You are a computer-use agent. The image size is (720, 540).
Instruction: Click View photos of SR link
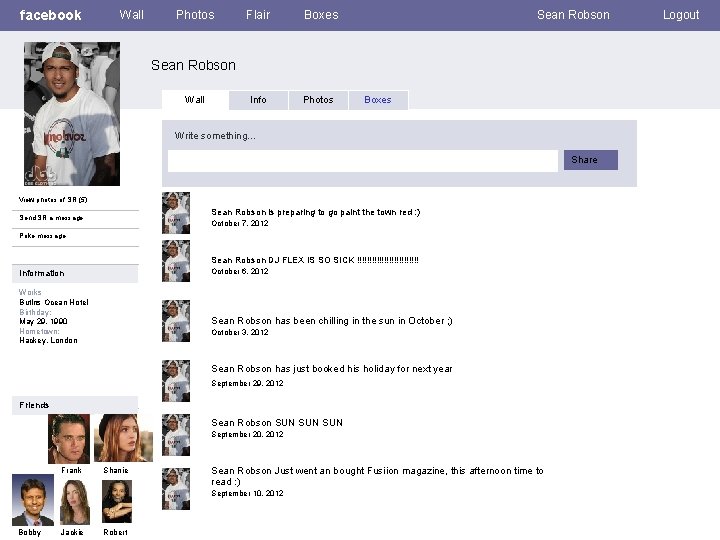[x=53, y=200]
